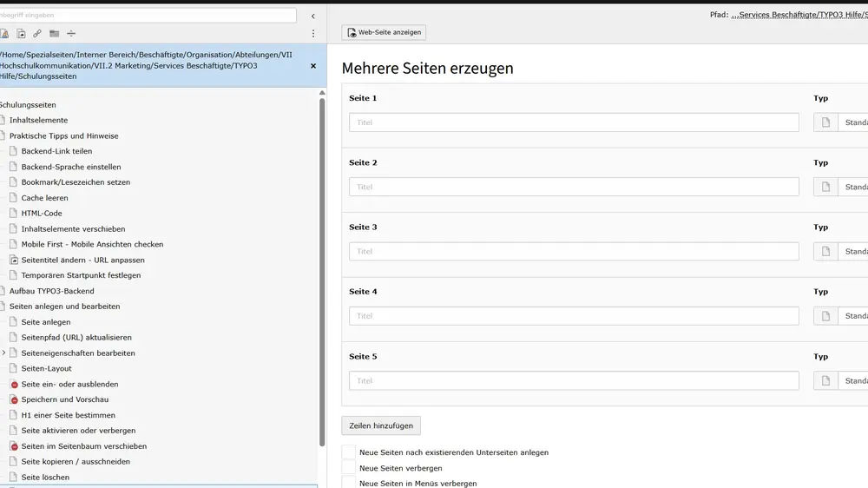Check 'Neue Seiten nach existierenden Unterseiten anlegen'
This screenshot has height=488, width=868.
pos(349,452)
